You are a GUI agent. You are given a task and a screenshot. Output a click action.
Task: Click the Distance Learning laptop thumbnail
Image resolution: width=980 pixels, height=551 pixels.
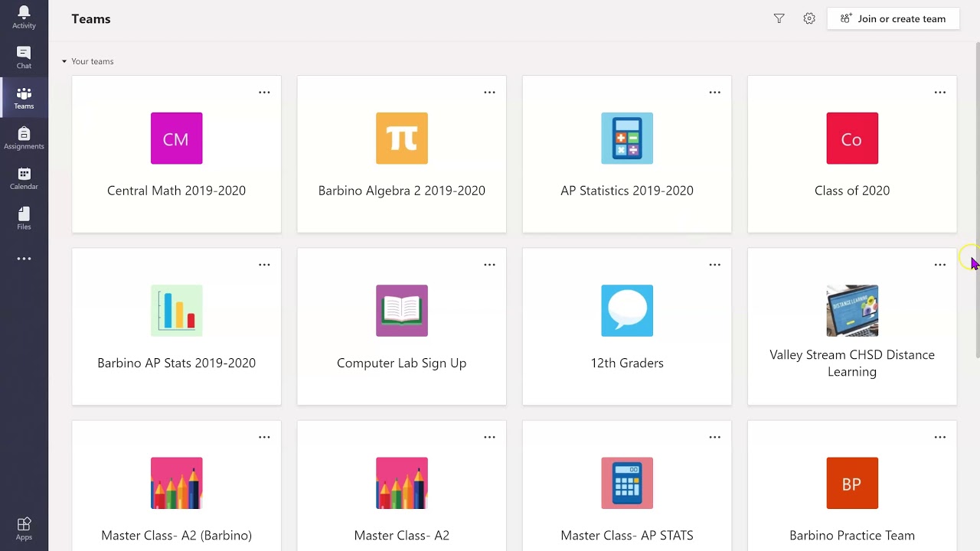(852, 311)
